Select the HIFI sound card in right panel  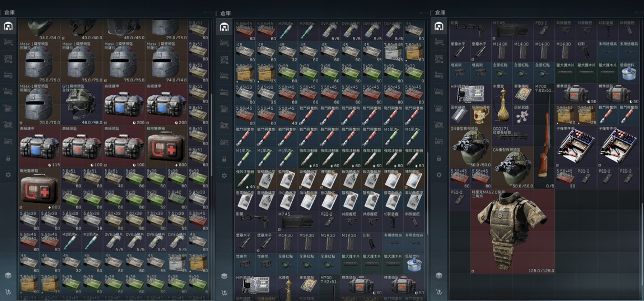coord(470,94)
